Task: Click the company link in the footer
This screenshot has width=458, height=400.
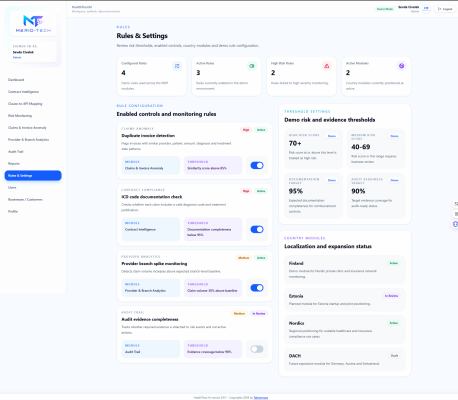Action: [x=261, y=398]
